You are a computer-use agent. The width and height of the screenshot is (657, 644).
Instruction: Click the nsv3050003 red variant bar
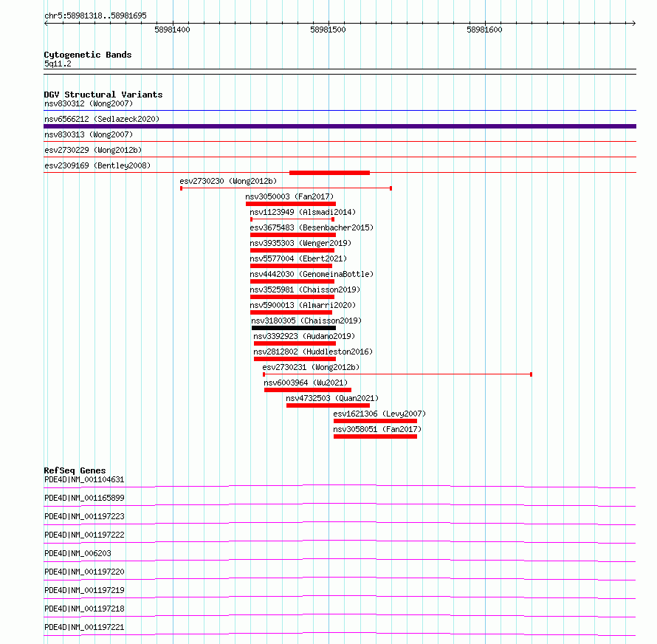coord(291,204)
